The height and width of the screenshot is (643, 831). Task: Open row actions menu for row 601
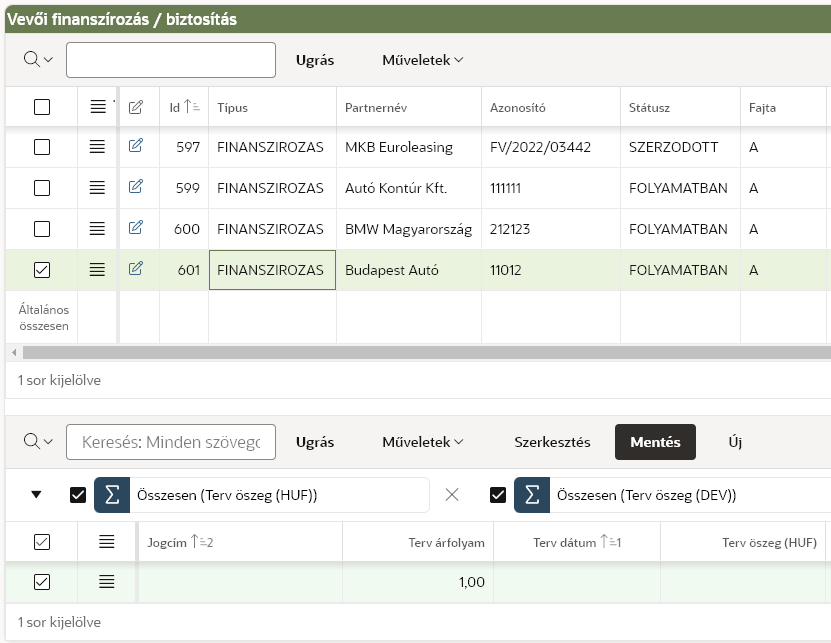97,269
